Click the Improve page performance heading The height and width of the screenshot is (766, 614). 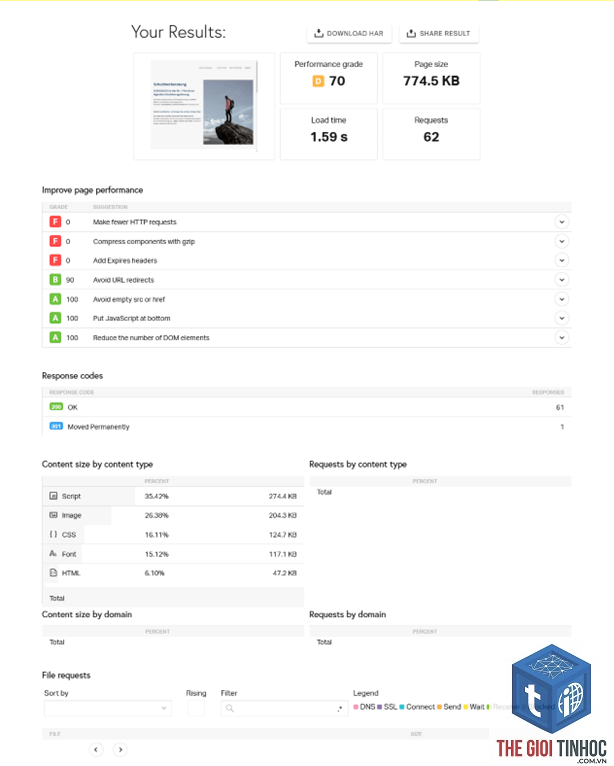[92, 190]
